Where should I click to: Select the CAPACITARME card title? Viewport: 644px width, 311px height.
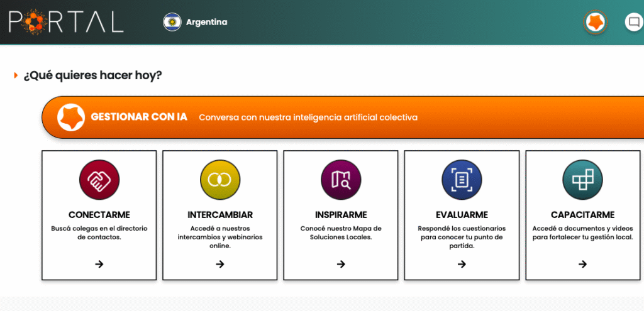pyautogui.click(x=582, y=215)
